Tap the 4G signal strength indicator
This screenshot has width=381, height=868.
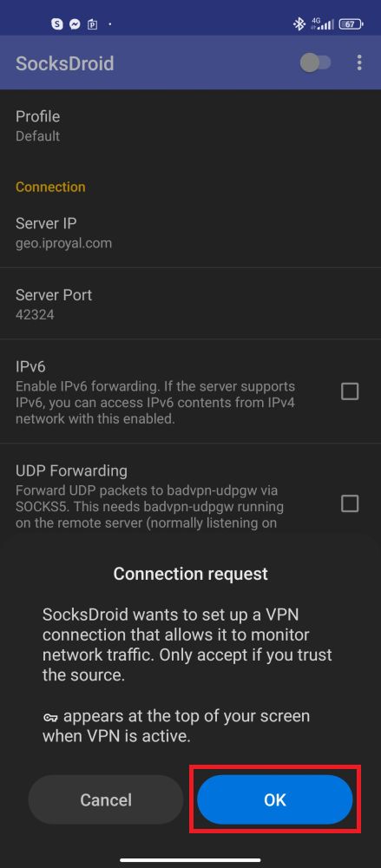click(322, 23)
